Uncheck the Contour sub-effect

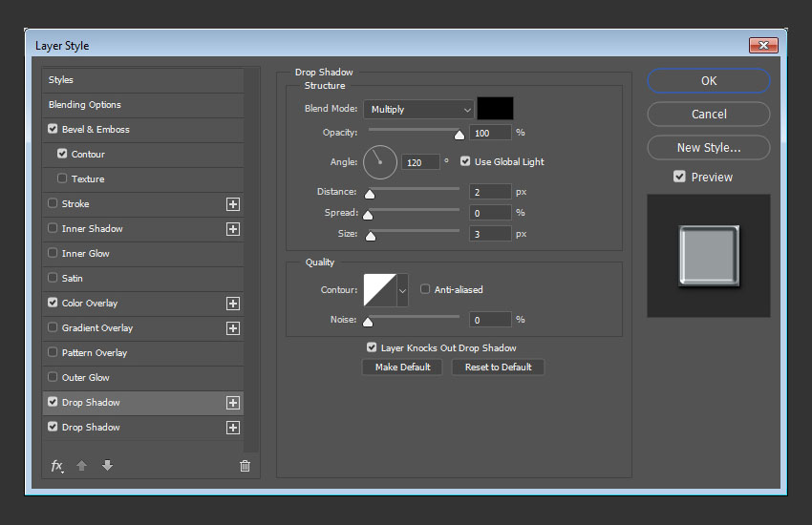click(62, 154)
